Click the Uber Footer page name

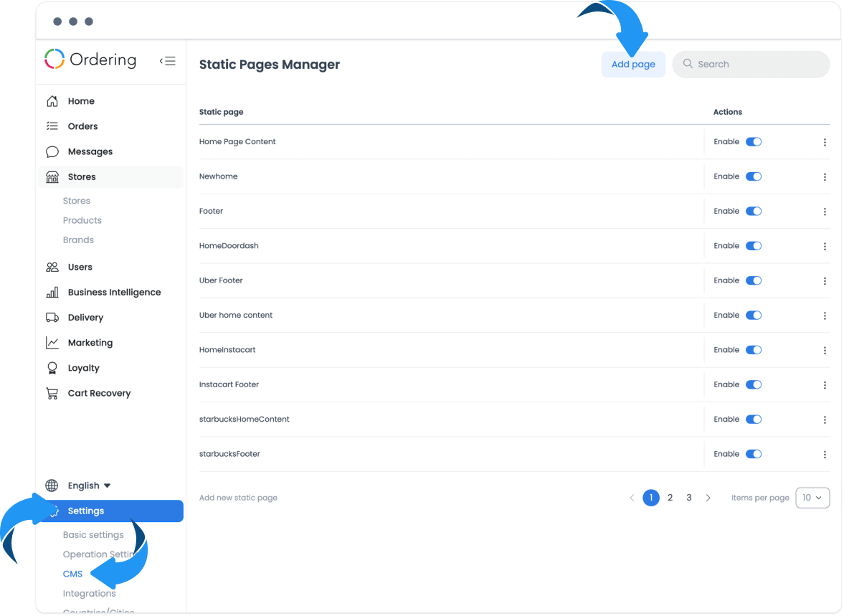[222, 280]
